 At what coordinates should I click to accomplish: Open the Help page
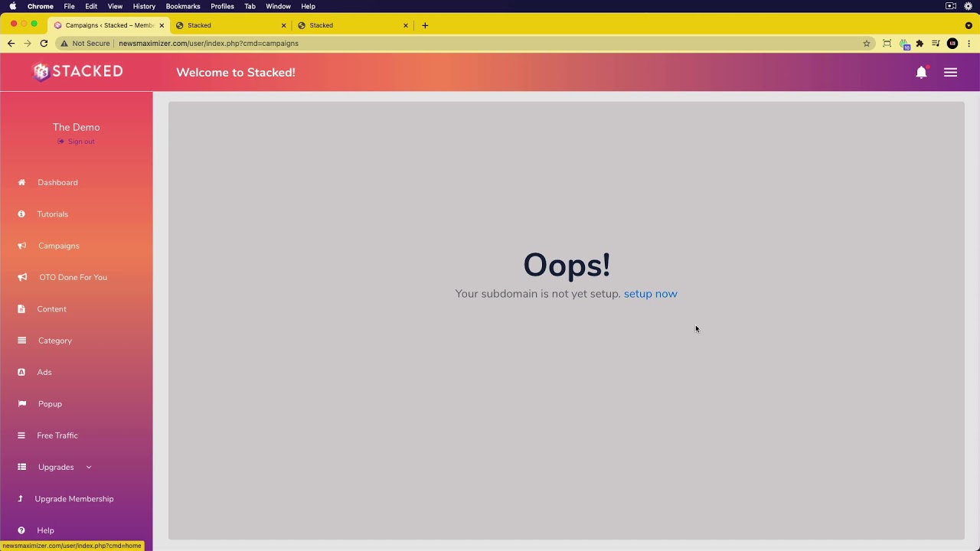(46, 530)
